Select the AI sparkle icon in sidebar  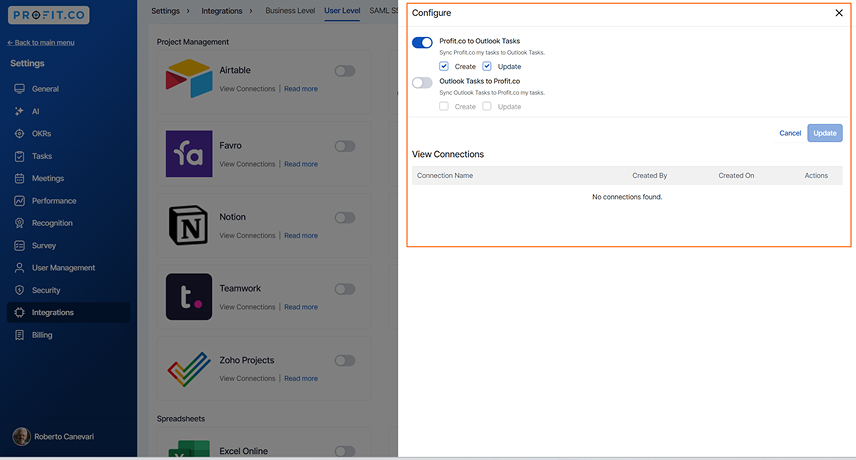[20, 111]
